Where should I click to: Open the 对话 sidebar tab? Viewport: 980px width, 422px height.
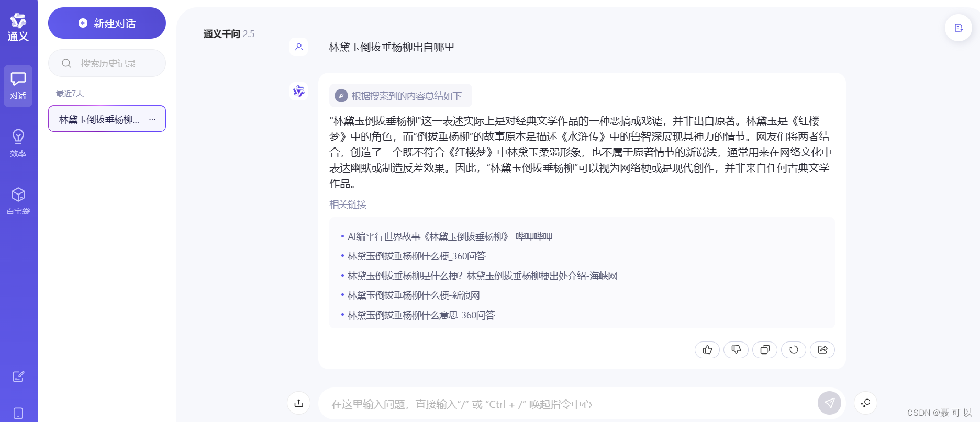tap(18, 86)
